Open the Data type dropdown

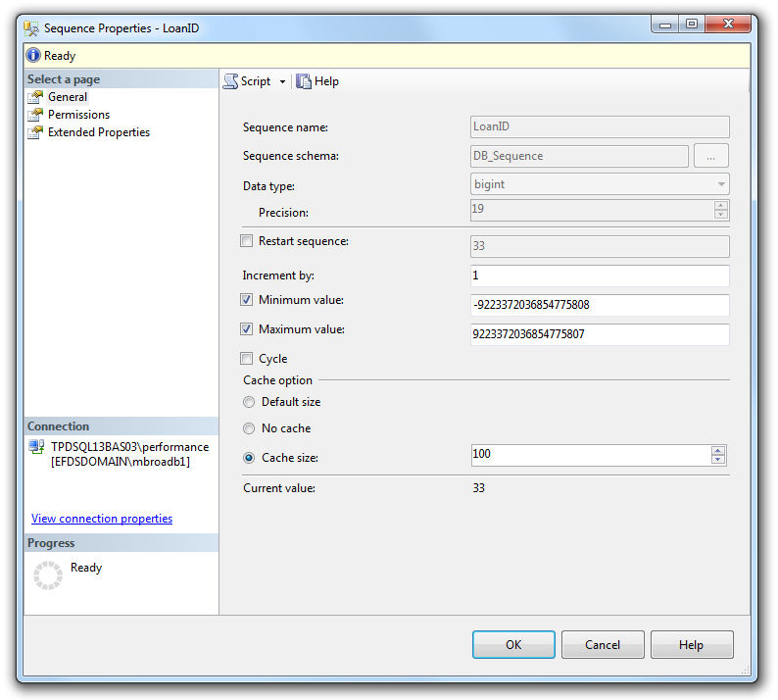coord(721,184)
